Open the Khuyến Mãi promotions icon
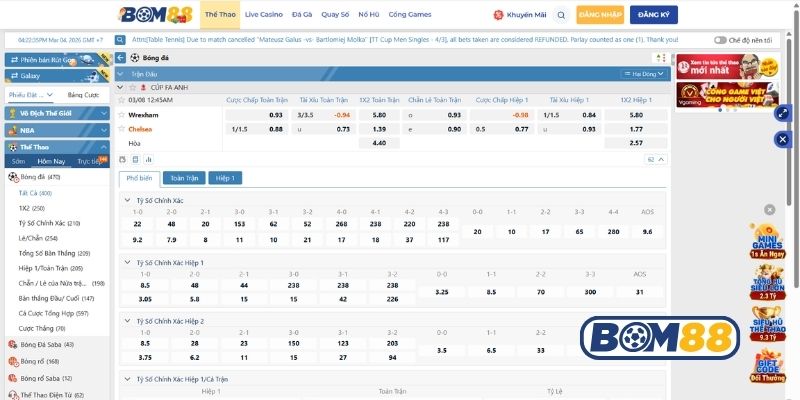Viewport: 800px width, 400px height. coord(499,15)
